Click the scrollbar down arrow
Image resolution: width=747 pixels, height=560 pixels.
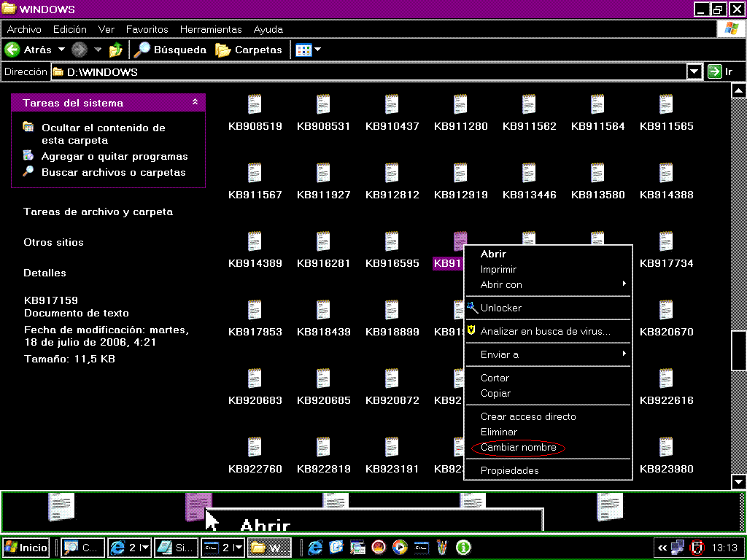(x=738, y=481)
